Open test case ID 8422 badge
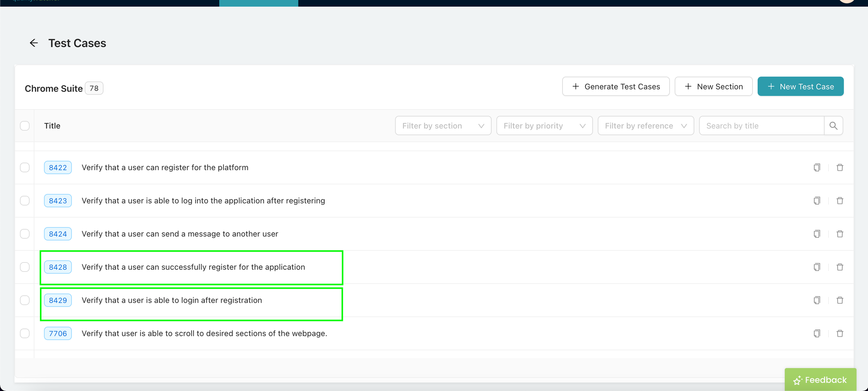 click(x=58, y=167)
